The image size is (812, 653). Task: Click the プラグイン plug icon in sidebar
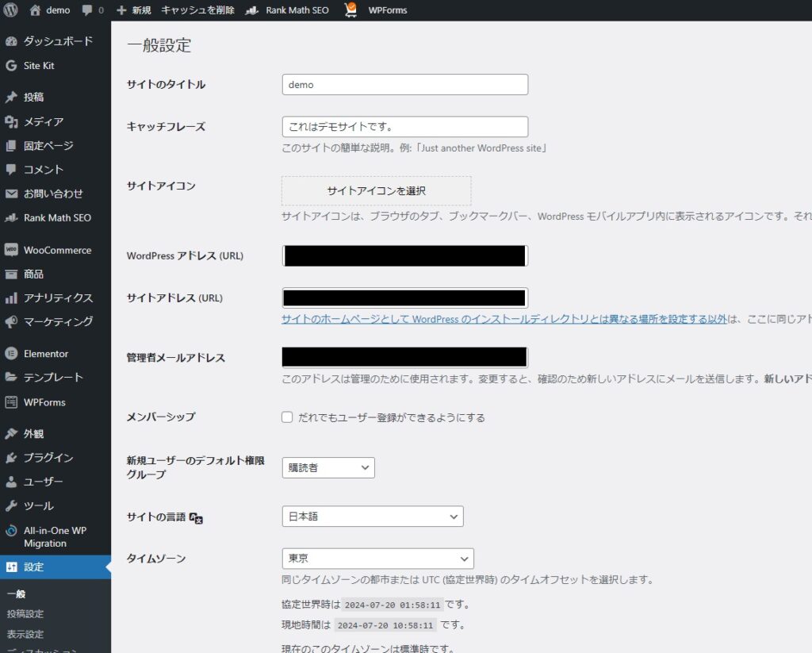click(x=11, y=458)
